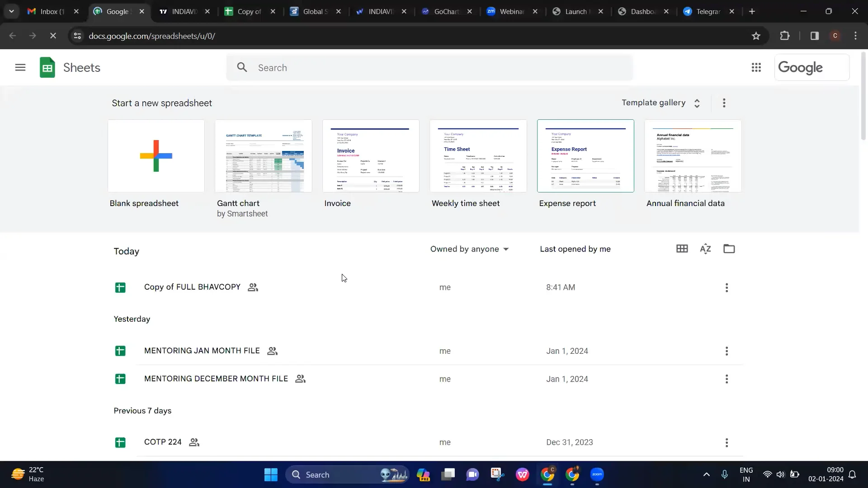Open the Copy of FULL BHAVCOPY file
This screenshot has width=868, height=488.
pyautogui.click(x=192, y=287)
